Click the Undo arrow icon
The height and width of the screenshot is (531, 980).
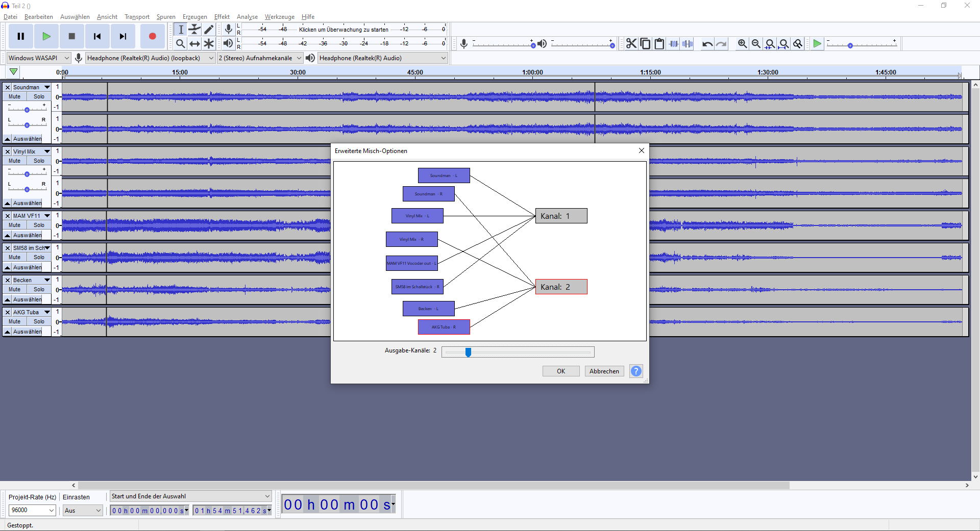point(707,44)
